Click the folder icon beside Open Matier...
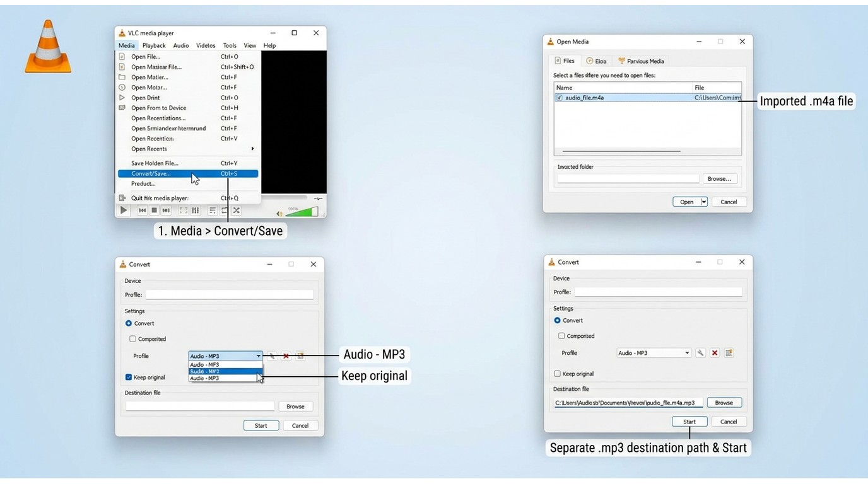Screen dimensions: 868x484 [122, 77]
